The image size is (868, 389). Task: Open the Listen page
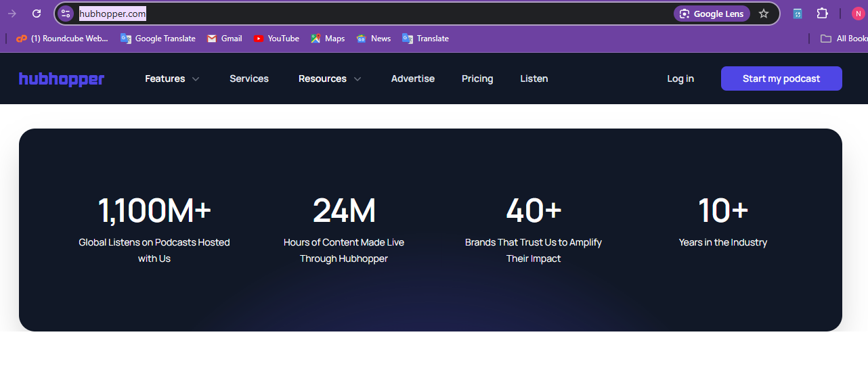[x=534, y=78]
